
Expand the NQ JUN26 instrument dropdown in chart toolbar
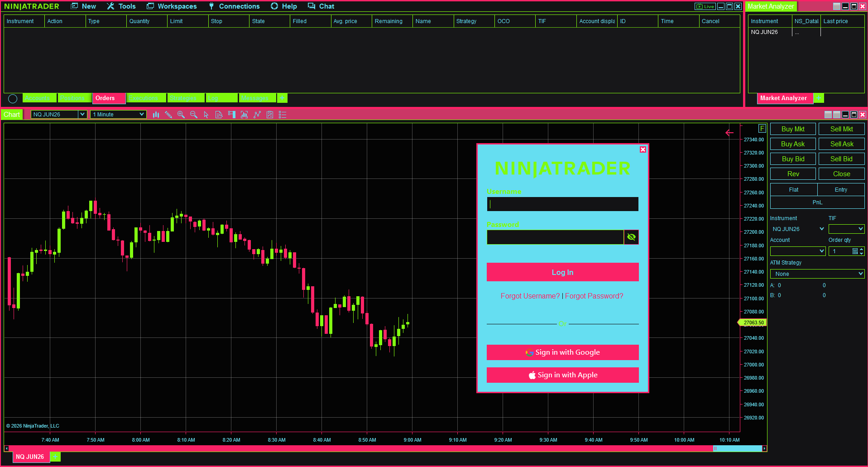(x=82, y=114)
